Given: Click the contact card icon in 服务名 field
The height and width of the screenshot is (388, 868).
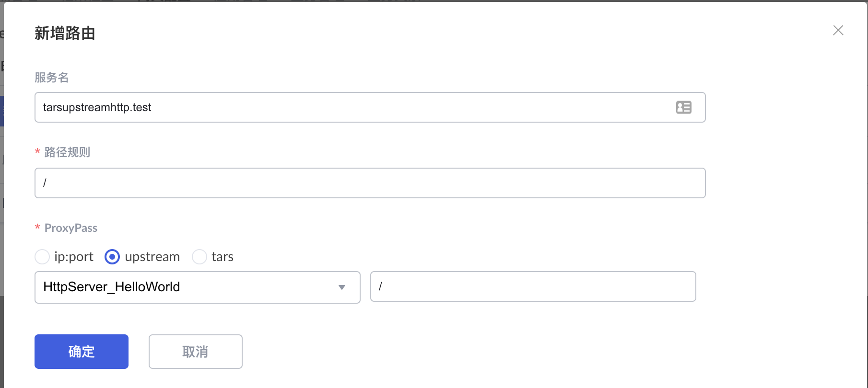Looking at the screenshot, I should click(x=684, y=107).
